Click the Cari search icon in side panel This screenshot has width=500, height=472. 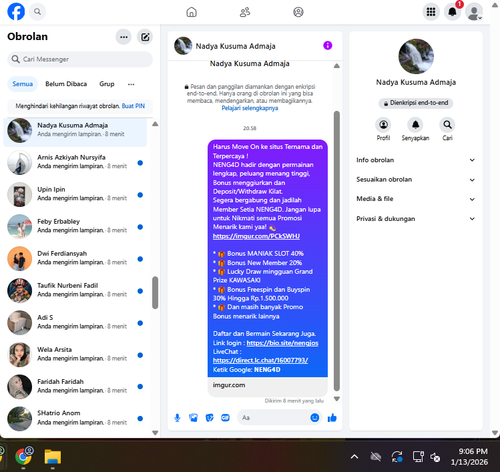click(x=447, y=125)
